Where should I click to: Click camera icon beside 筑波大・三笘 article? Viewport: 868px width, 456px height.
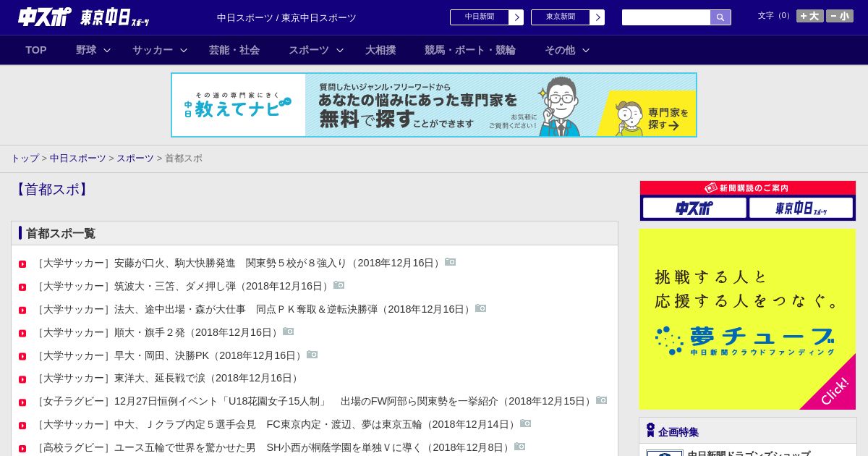339,285
